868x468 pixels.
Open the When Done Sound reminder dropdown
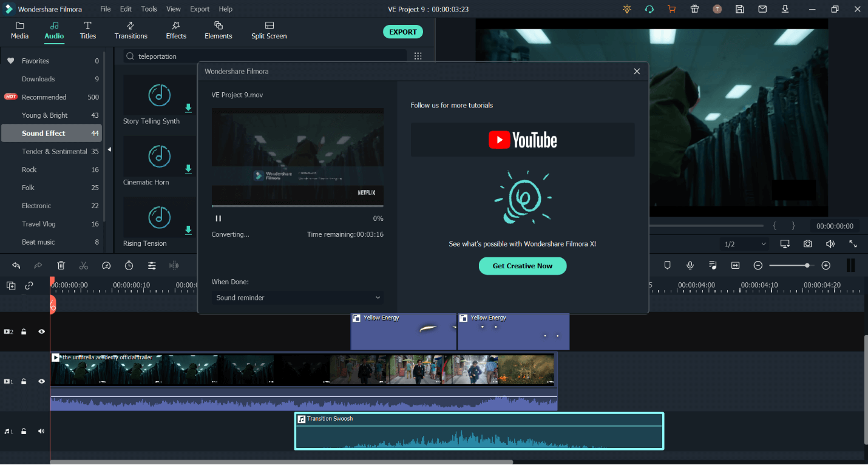[297, 297]
